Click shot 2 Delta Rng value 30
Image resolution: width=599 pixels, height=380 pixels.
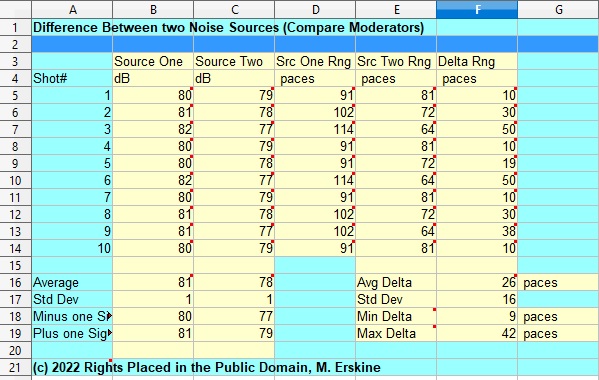pyautogui.click(x=477, y=112)
